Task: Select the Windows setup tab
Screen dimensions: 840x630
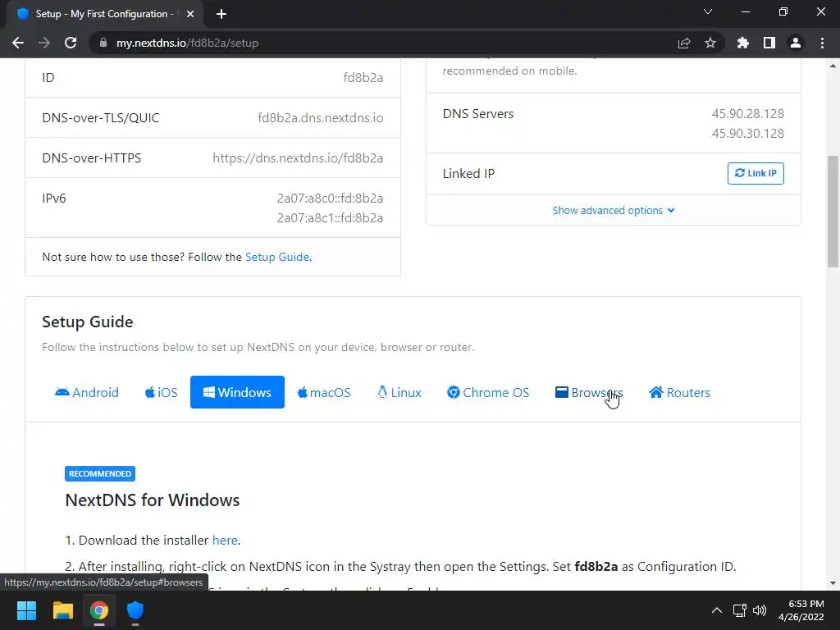Action: click(237, 392)
